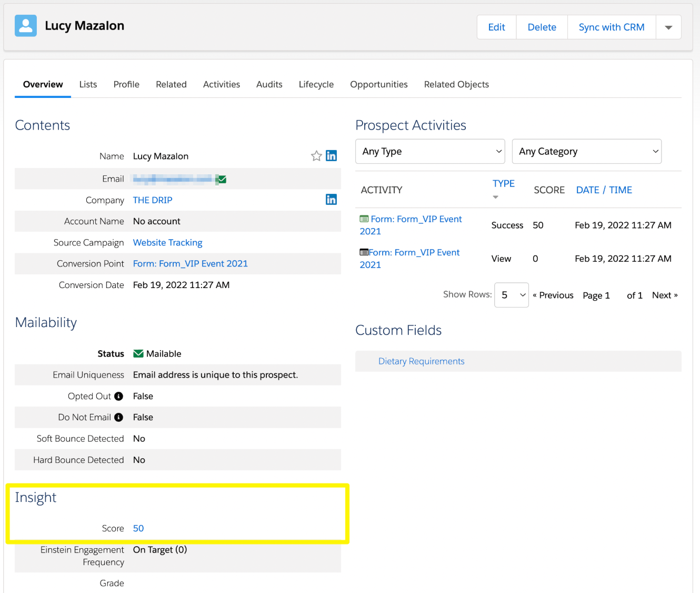The width and height of the screenshot is (700, 593).
Task: Switch to the Related tab
Action: click(171, 84)
